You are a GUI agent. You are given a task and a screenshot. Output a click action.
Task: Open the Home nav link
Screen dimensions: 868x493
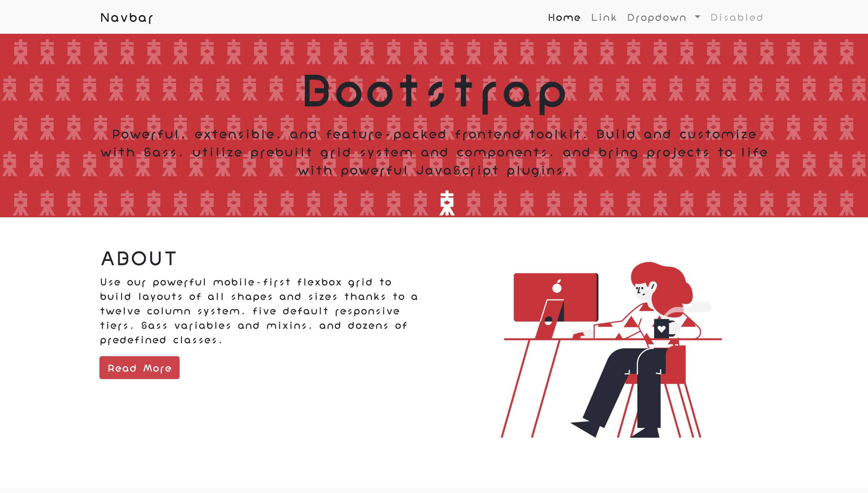coord(564,17)
